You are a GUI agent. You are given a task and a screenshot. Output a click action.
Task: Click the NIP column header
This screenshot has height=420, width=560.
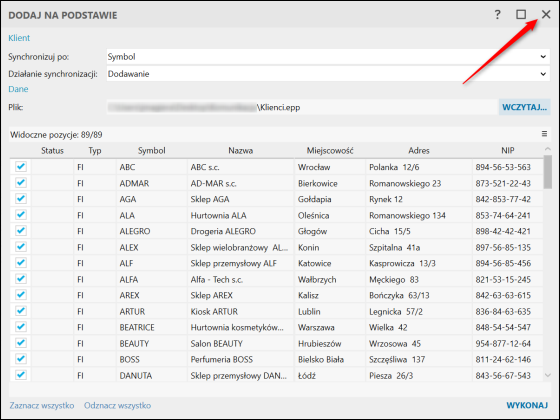(508, 150)
